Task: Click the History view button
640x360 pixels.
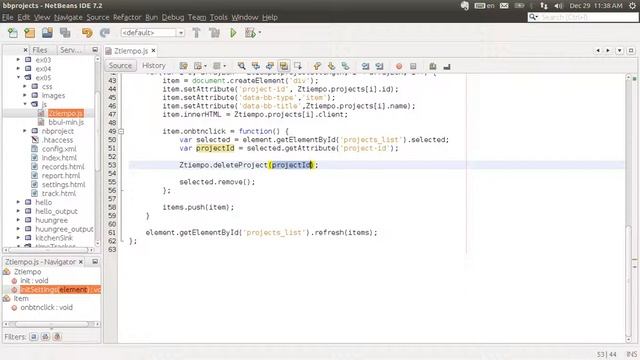Action: pos(153,66)
